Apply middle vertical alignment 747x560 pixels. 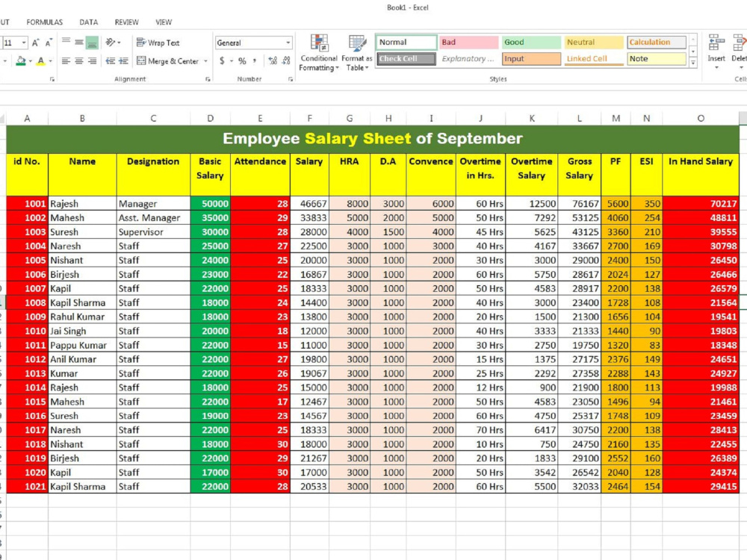click(x=79, y=43)
